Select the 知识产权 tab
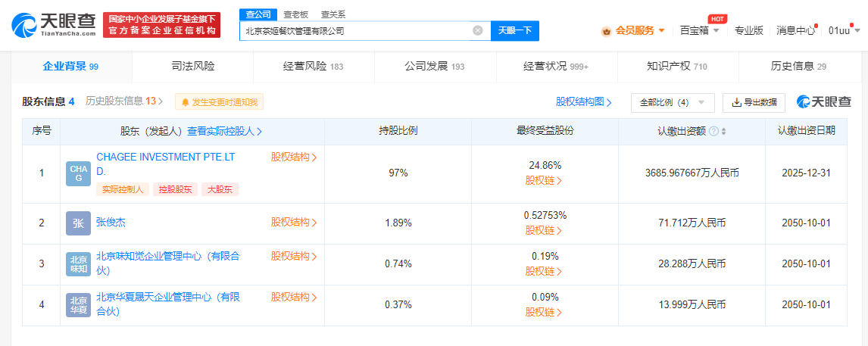 677,67
